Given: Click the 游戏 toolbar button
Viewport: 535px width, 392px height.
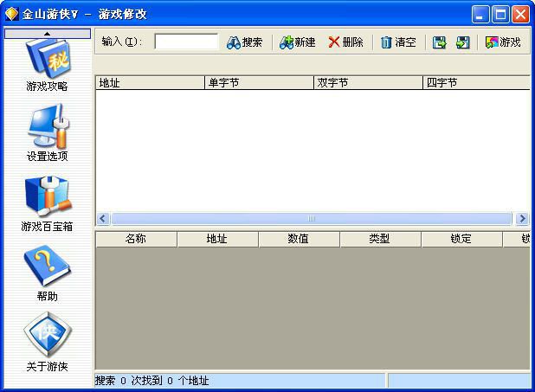Looking at the screenshot, I should click(x=503, y=42).
